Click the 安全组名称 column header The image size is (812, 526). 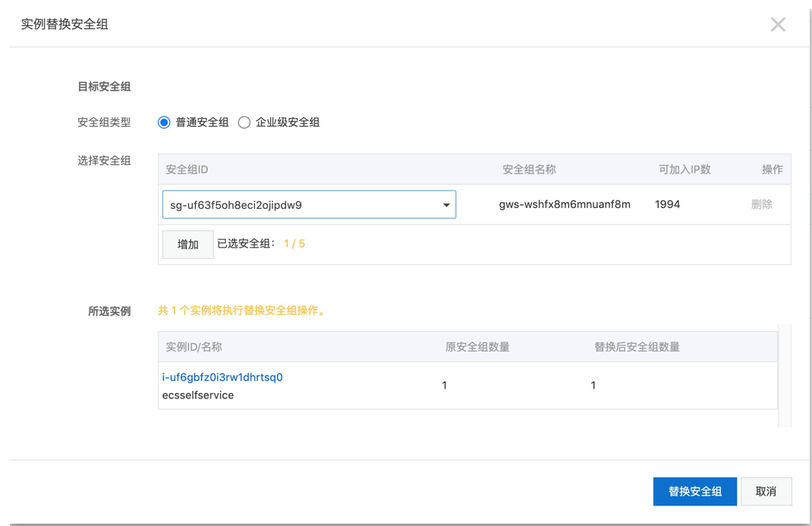click(529, 169)
